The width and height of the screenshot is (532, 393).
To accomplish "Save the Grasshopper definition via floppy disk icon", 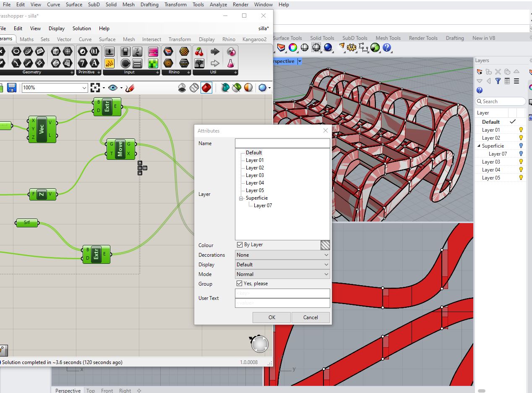I will (12, 88).
